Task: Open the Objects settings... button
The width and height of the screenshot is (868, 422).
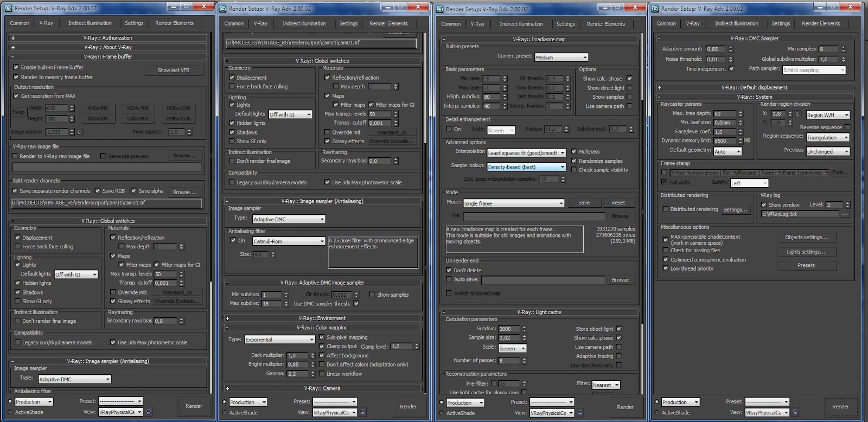Action: click(x=806, y=238)
